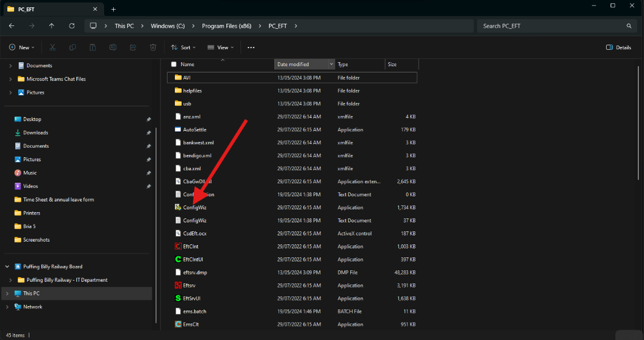Select the red EftClnt application icon
644x340 pixels.
(178, 247)
